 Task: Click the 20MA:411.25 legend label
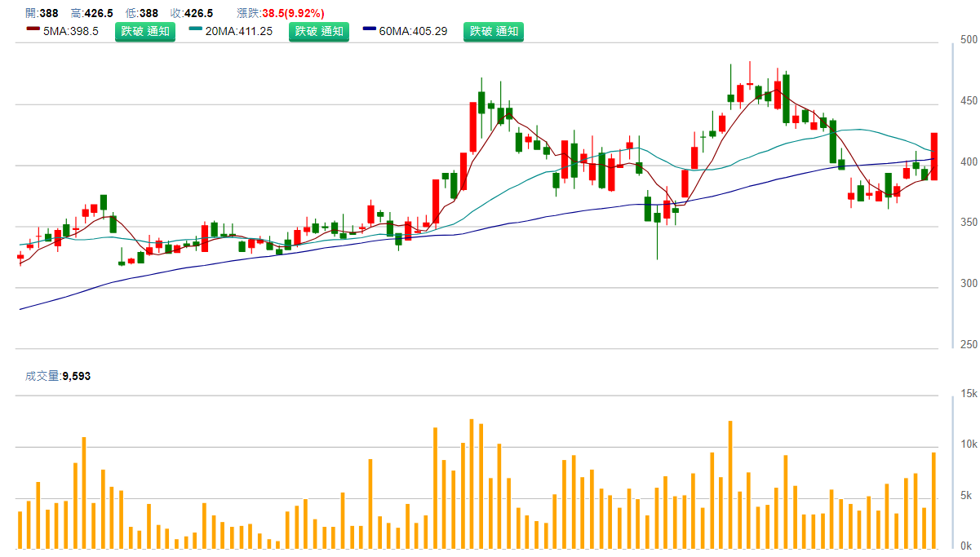(x=239, y=32)
